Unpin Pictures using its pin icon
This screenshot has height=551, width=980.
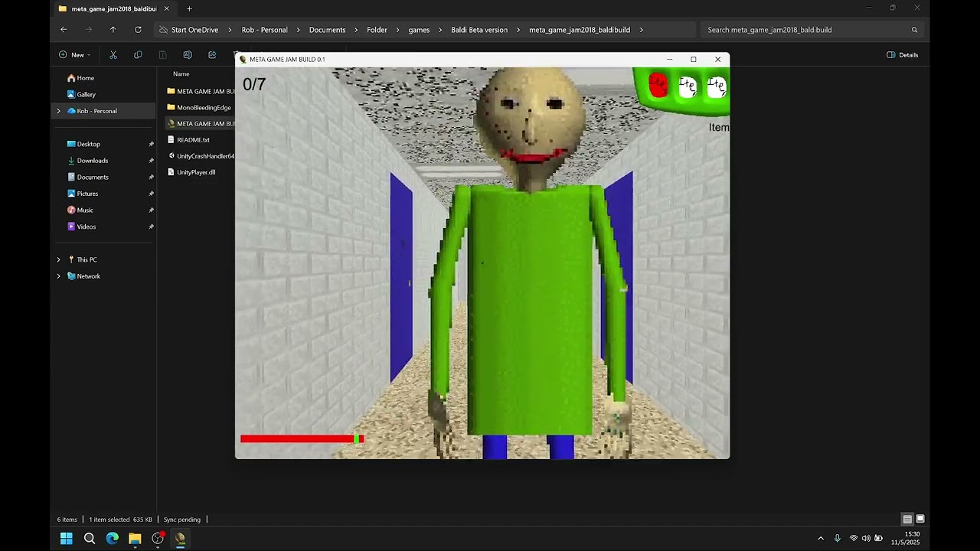pos(151,194)
